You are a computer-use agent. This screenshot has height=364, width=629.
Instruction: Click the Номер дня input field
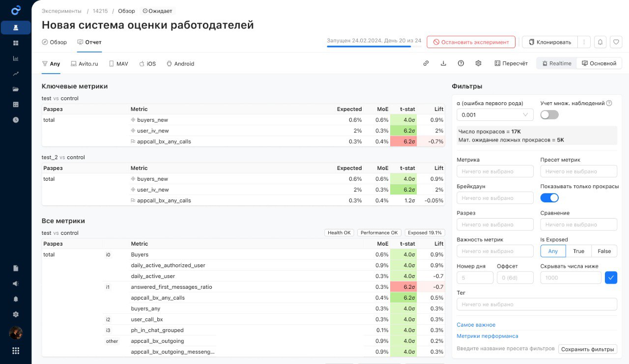coord(475,278)
